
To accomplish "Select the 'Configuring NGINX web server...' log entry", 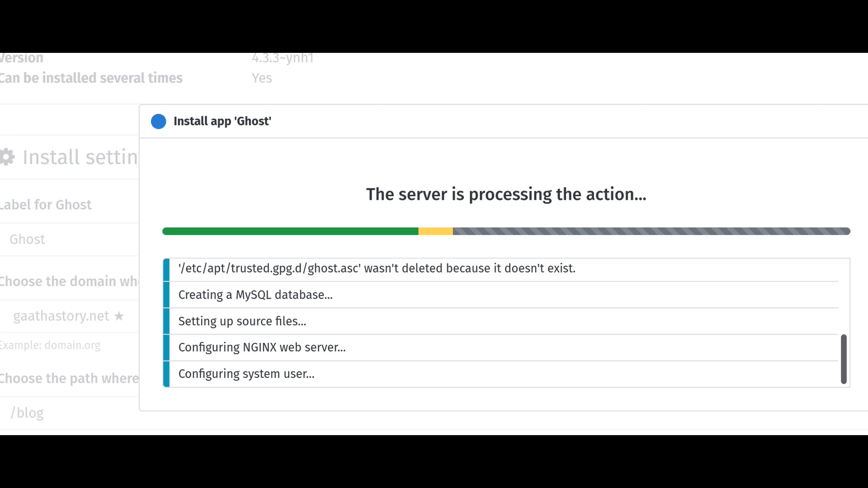I will (x=501, y=347).
